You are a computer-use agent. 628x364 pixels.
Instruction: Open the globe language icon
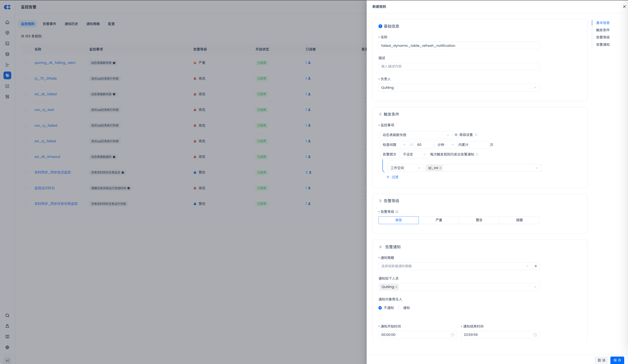(x=7, y=347)
